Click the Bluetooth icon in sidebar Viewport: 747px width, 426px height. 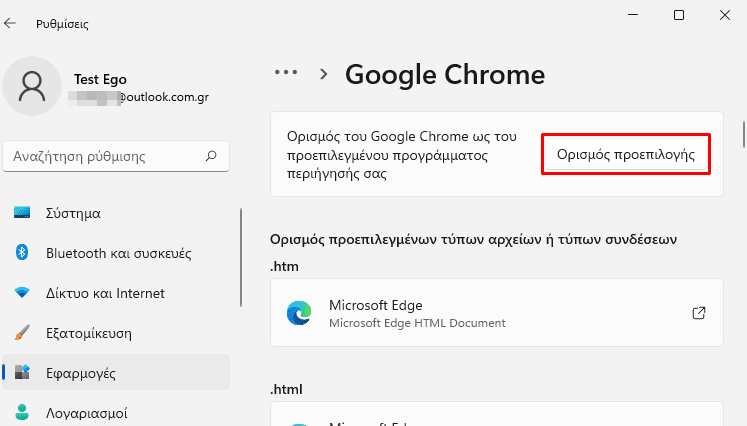(22, 252)
